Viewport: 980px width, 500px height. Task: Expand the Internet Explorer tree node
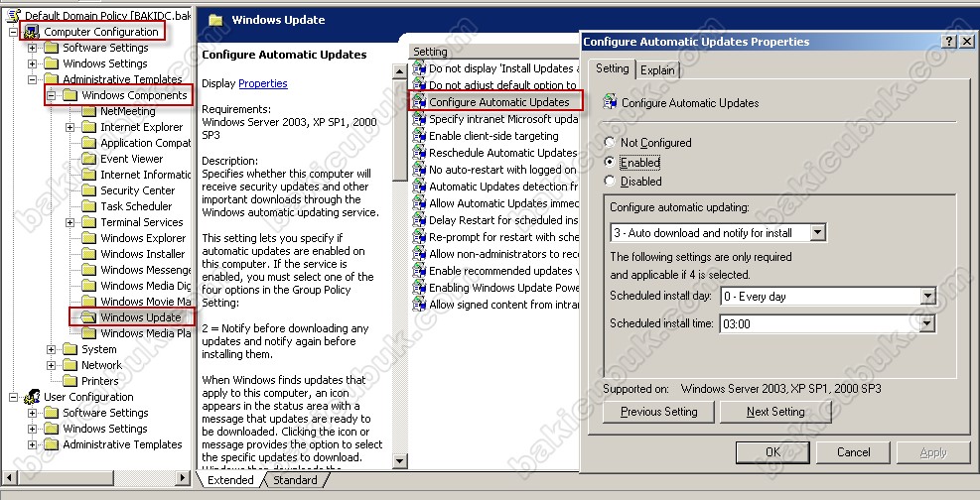pyautogui.click(x=70, y=127)
